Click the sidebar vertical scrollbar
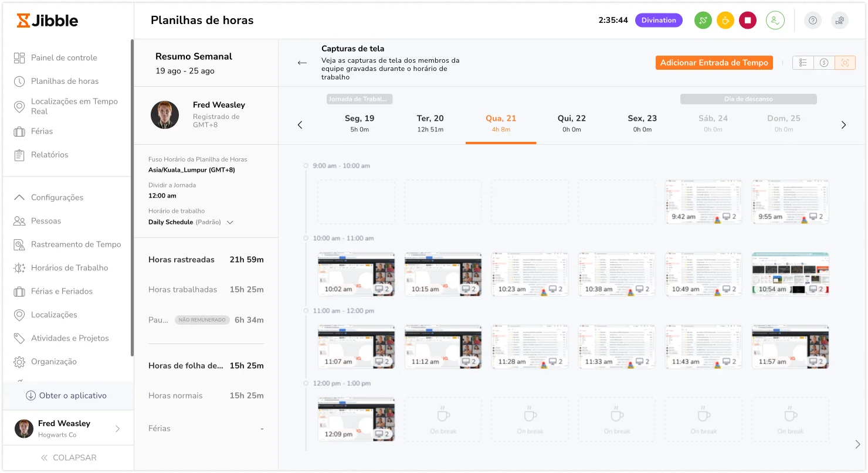868x473 pixels. [x=132, y=198]
